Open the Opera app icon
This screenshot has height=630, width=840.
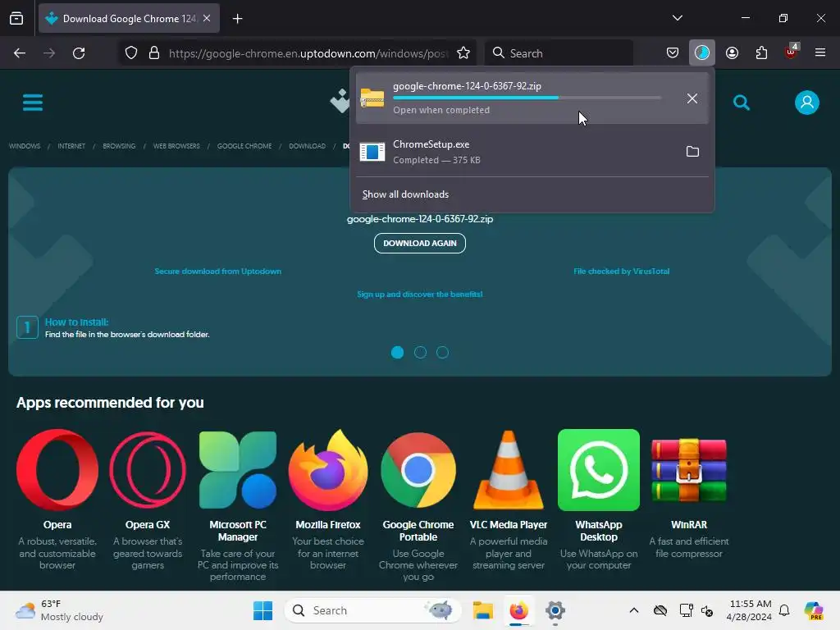point(57,470)
